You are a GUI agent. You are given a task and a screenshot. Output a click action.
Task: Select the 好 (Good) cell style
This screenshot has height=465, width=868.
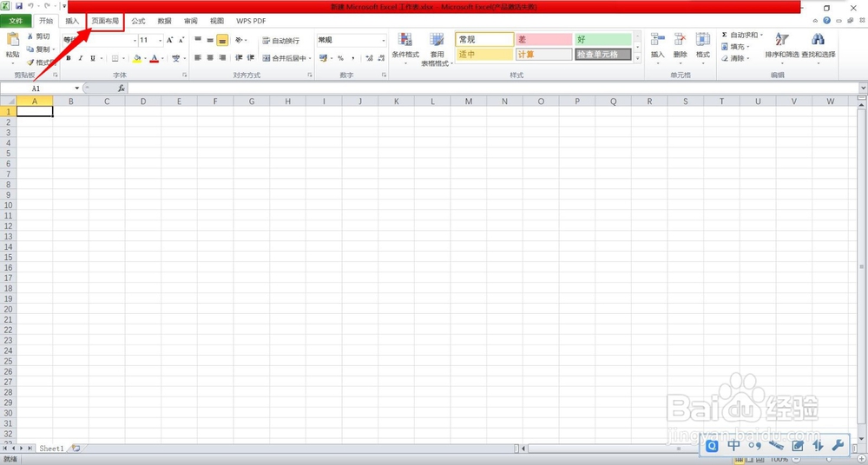click(603, 39)
